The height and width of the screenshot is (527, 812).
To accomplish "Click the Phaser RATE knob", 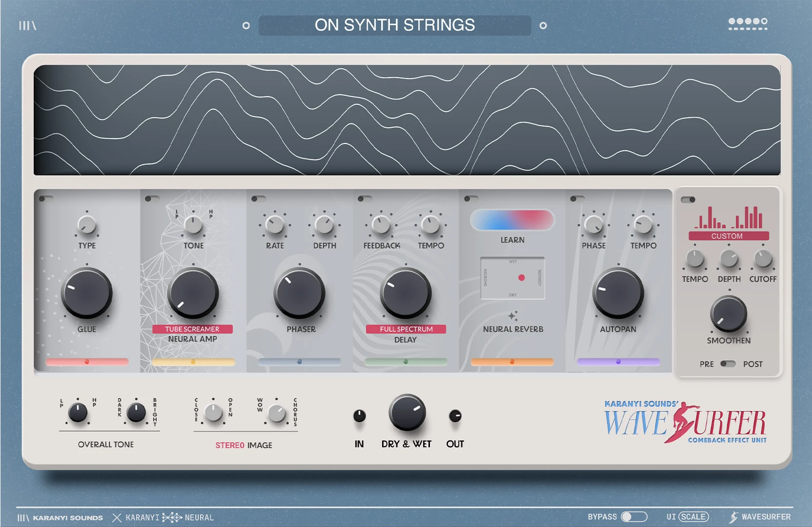I will (x=275, y=225).
